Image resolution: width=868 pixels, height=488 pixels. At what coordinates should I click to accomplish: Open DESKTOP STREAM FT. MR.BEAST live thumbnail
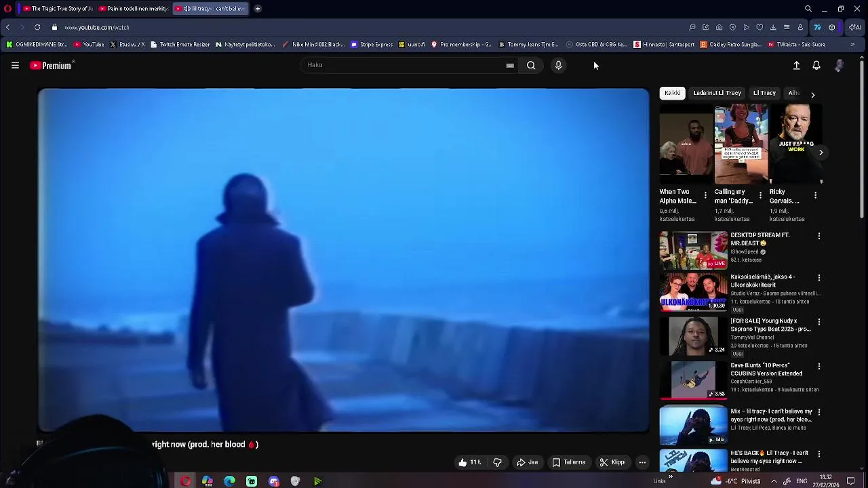693,250
